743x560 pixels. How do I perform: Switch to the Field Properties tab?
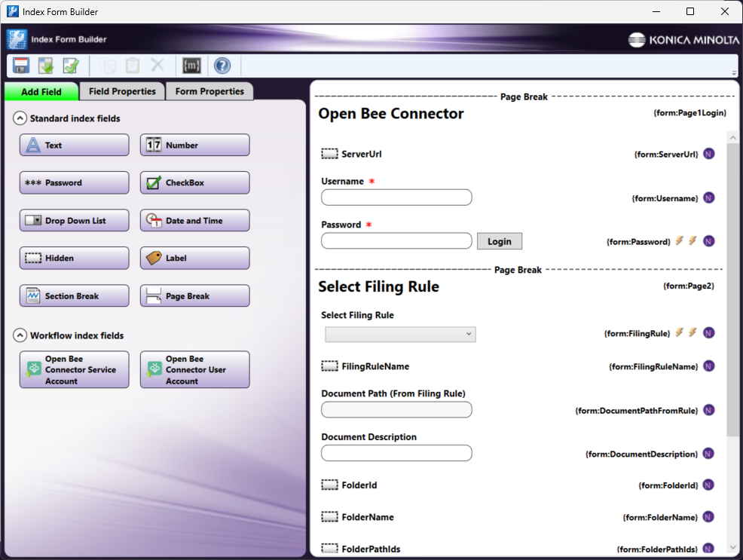[122, 90]
